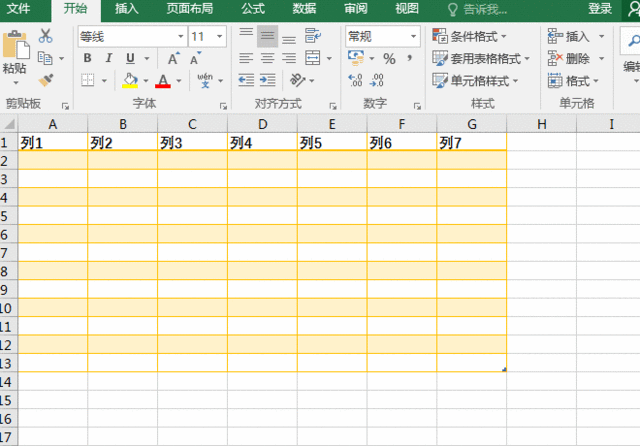640x446 pixels.
Task: Align text right
Action: [289, 58]
